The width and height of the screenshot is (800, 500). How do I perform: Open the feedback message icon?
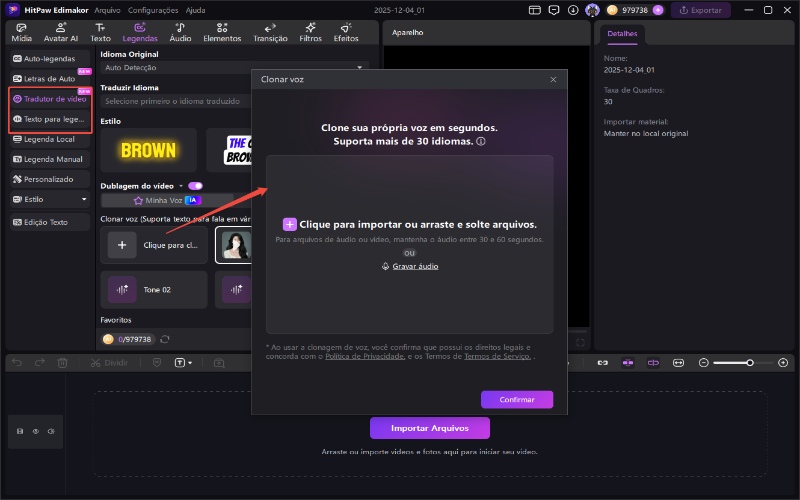point(553,10)
